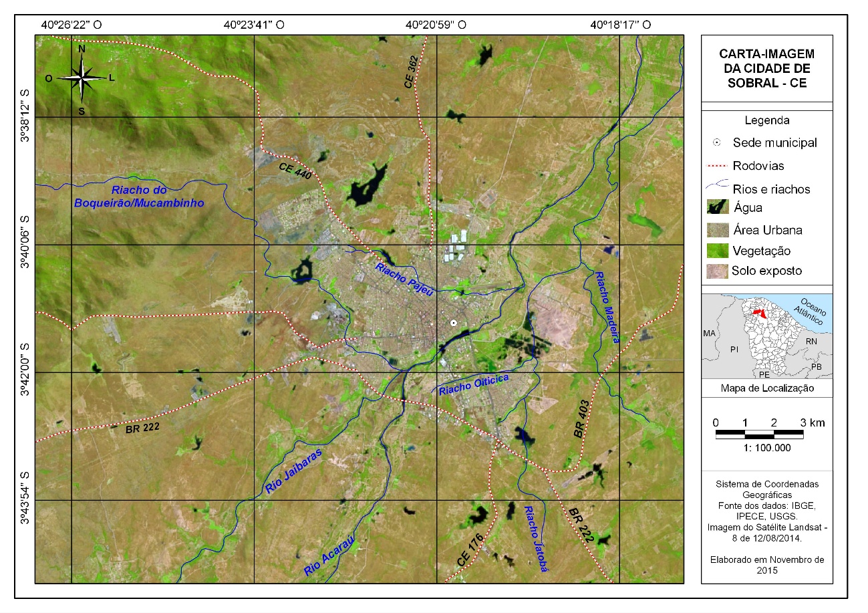This screenshot has width=868, height=613.
Task: Click the Água legend swatch
Action: (x=718, y=209)
